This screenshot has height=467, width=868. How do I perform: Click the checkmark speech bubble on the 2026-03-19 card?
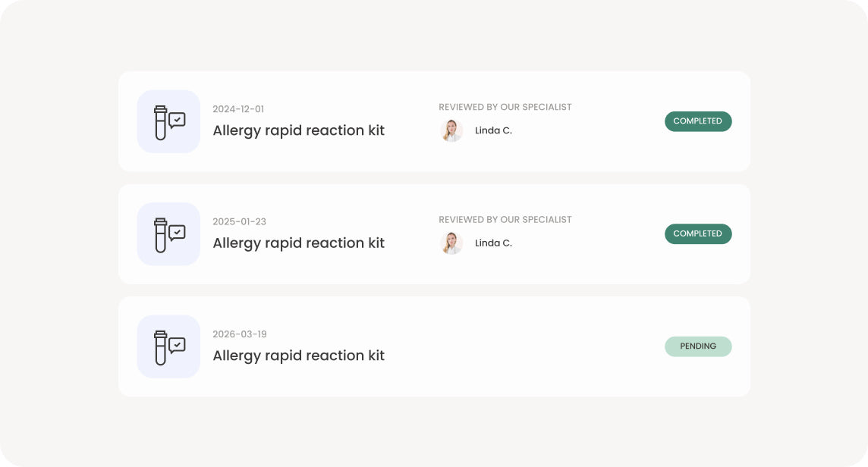pyautogui.click(x=177, y=345)
